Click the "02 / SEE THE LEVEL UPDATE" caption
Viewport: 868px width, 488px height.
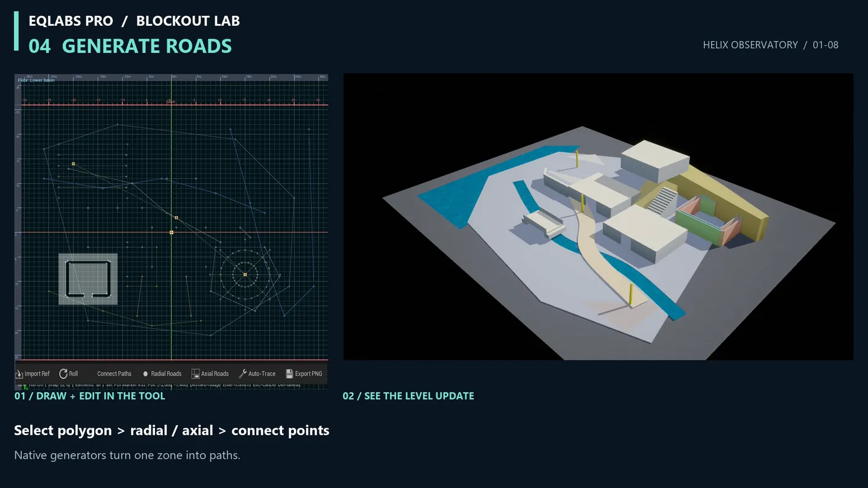pyautogui.click(x=408, y=396)
